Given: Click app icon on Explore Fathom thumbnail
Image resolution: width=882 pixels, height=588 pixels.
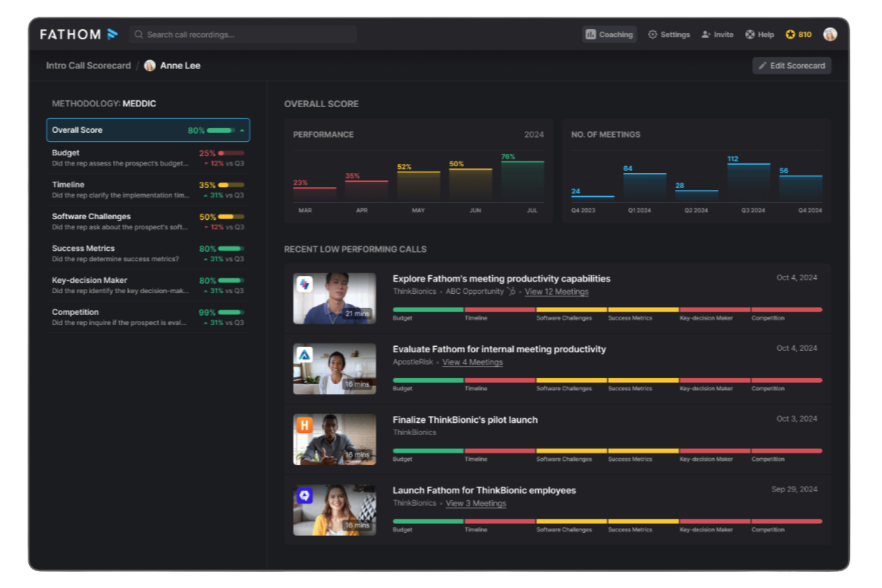Looking at the screenshot, I should [305, 284].
